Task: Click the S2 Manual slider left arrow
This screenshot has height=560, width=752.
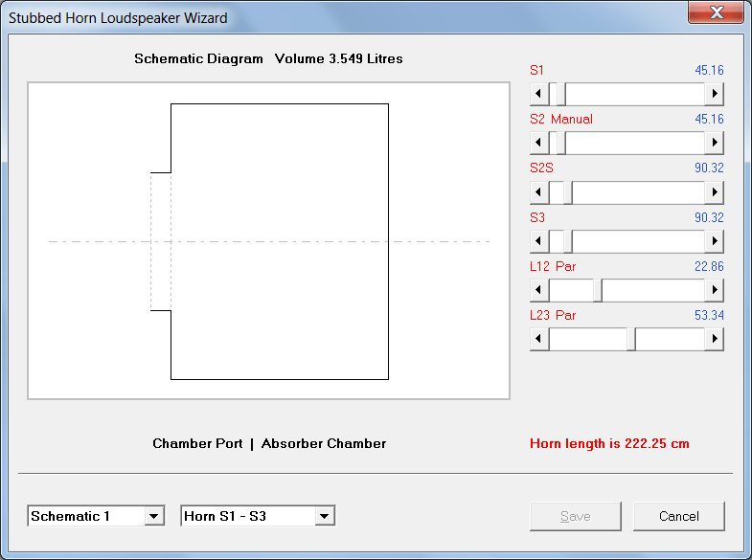Action: (x=539, y=143)
